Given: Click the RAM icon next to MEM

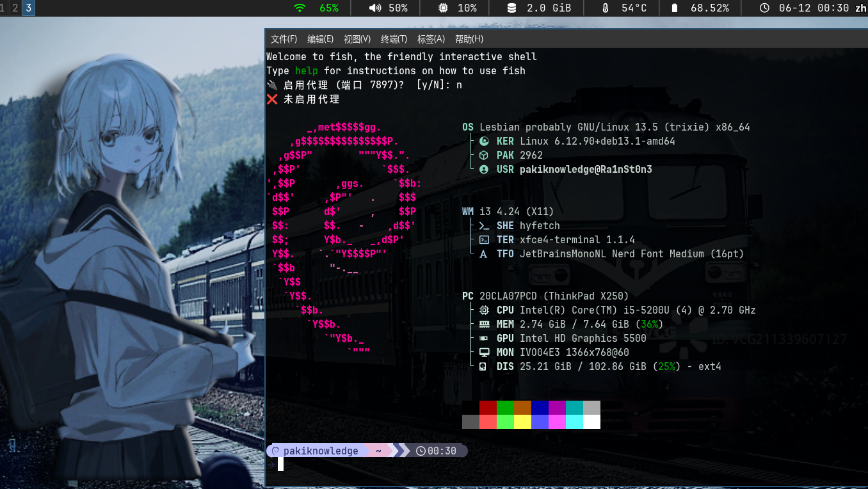Looking at the screenshot, I should 484,325.
